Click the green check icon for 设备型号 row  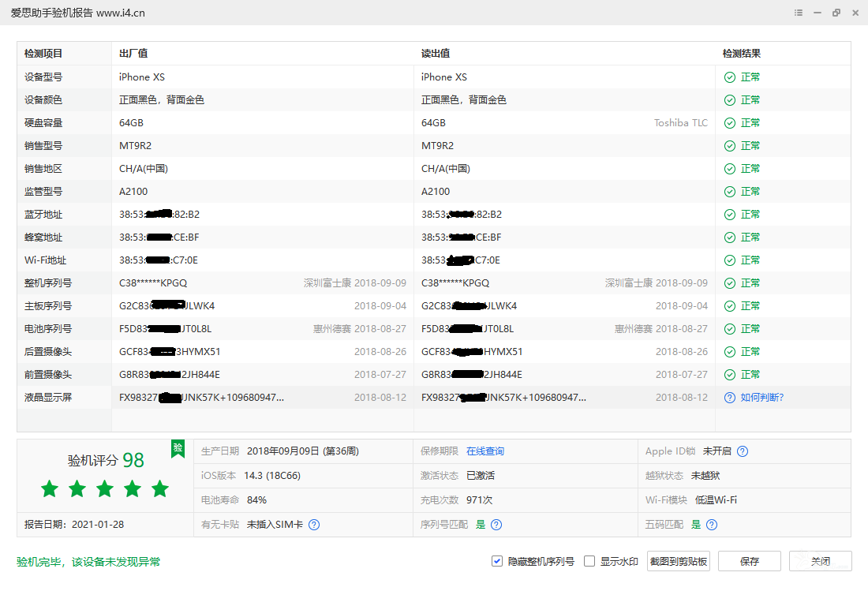tap(730, 77)
